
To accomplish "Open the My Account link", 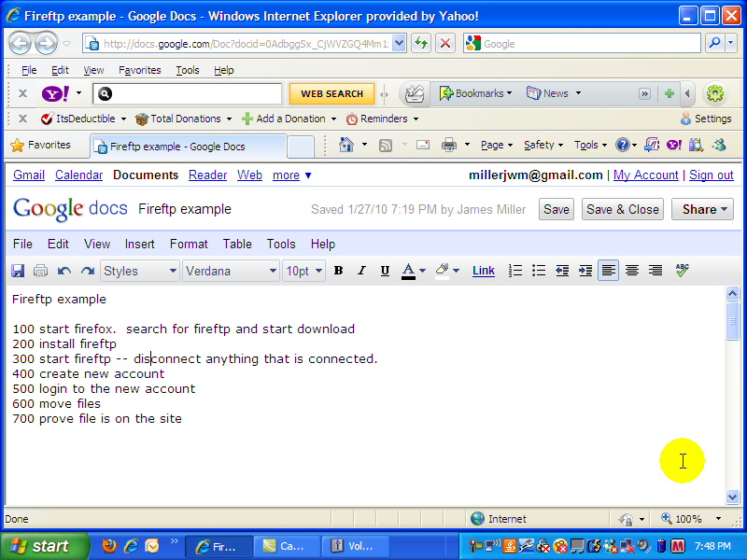I will pyautogui.click(x=645, y=175).
